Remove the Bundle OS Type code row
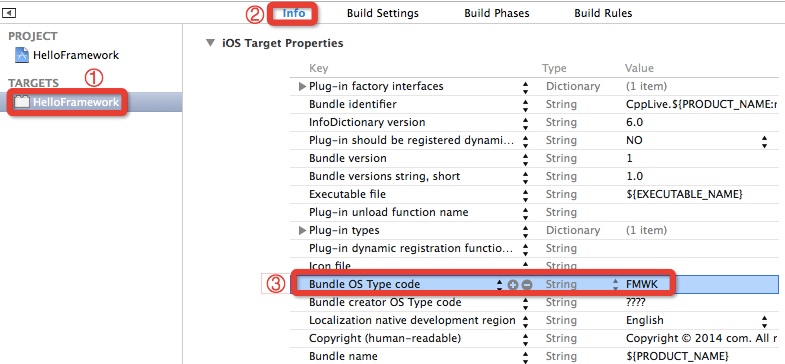Viewport: 785px width, 364px height. (x=527, y=284)
